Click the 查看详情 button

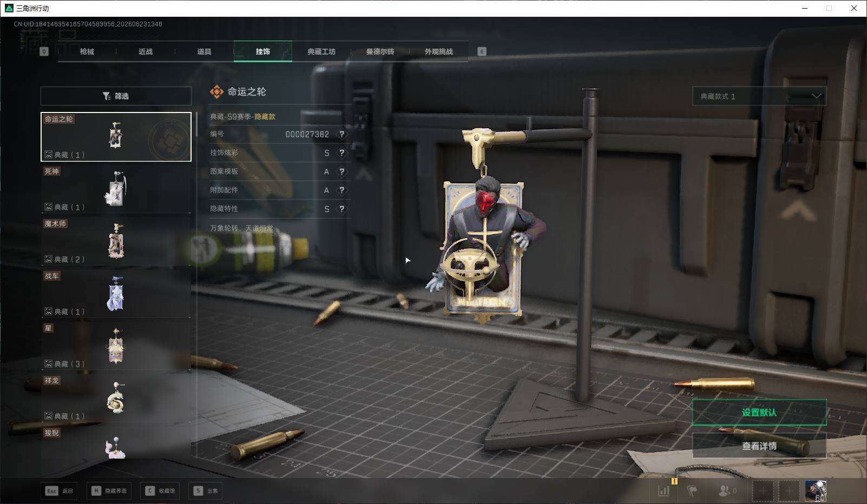(x=759, y=446)
